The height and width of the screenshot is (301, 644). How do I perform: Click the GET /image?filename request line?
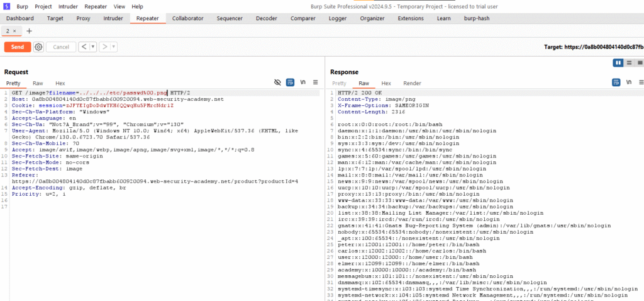[101, 93]
